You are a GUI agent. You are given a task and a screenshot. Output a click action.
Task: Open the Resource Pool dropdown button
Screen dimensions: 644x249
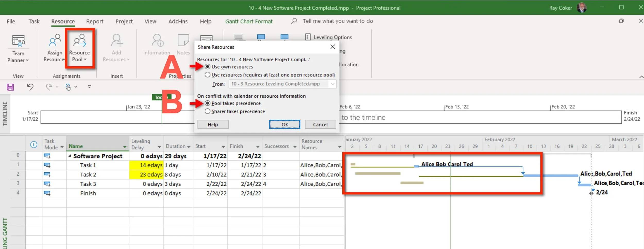pyautogui.click(x=79, y=48)
